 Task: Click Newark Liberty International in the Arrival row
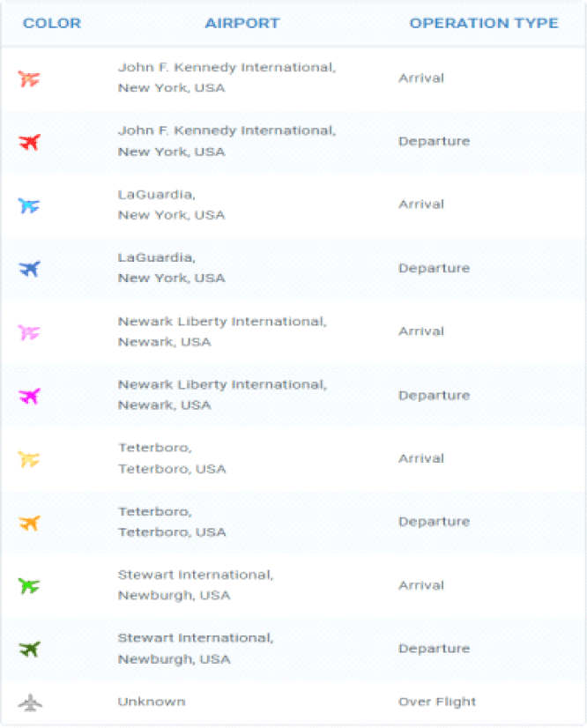(x=222, y=322)
